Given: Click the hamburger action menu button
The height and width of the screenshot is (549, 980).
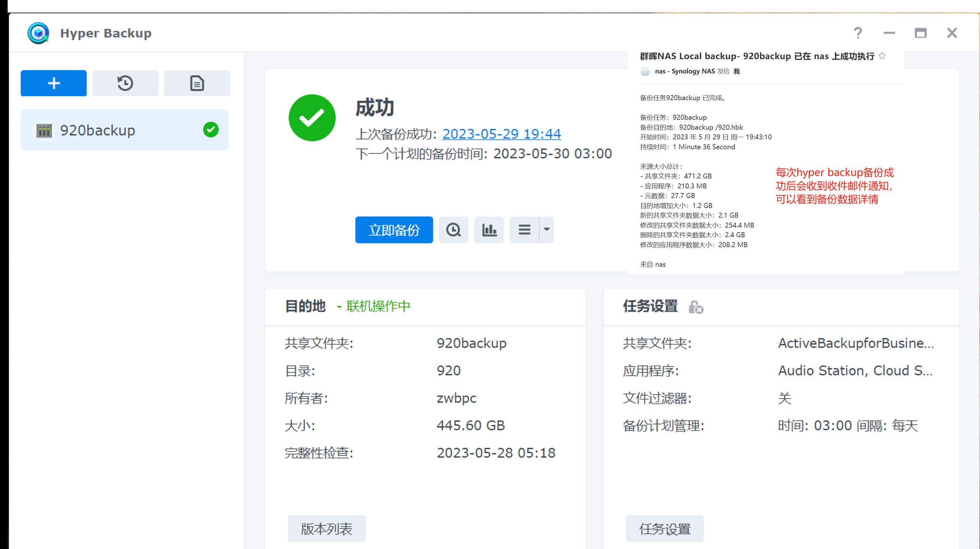Looking at the screenshot, I should pyautogui.click(x=524, y=230).
